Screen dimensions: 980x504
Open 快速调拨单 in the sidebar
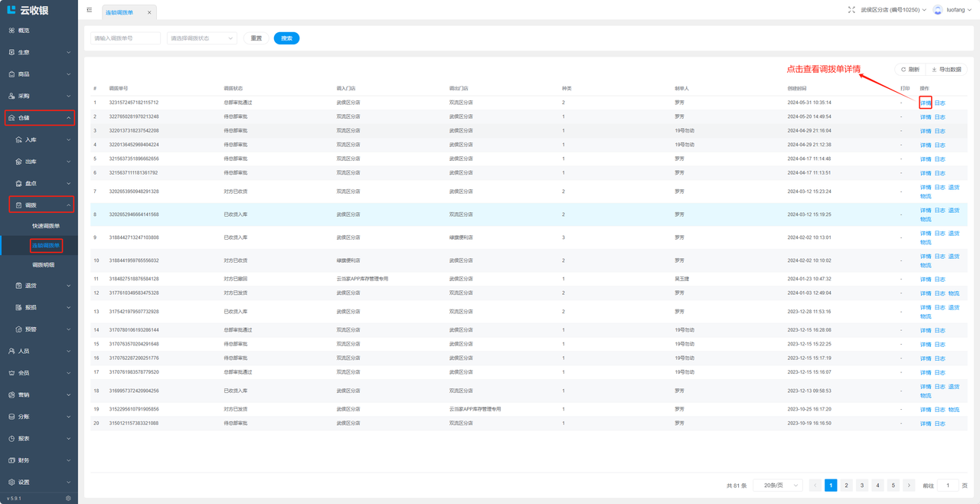point(46,226)
